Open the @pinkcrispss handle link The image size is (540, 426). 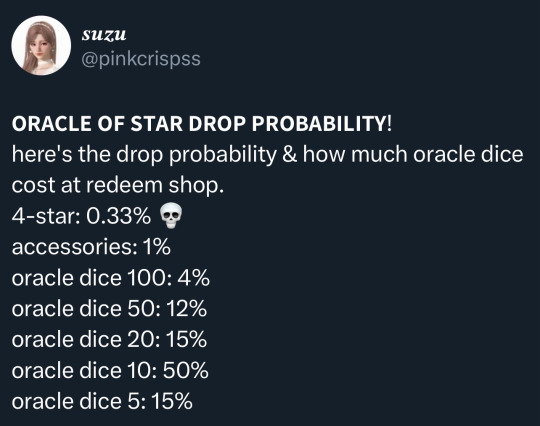coord(141,59)
